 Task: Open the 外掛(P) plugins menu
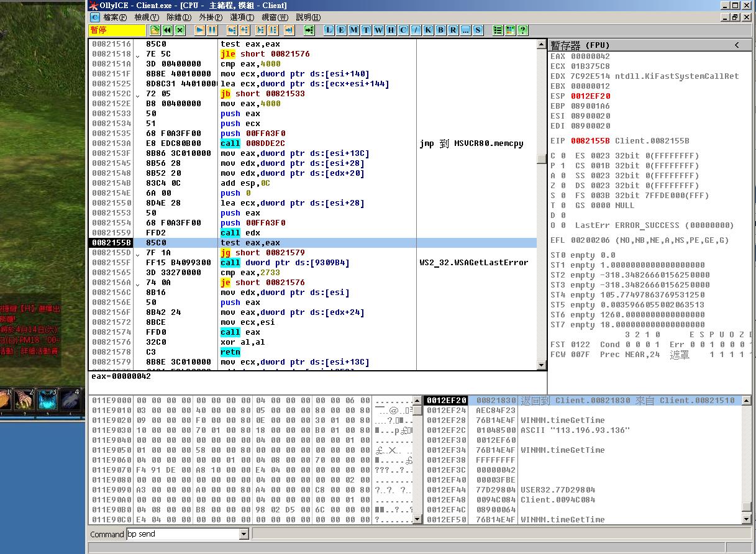click(211, 17)
